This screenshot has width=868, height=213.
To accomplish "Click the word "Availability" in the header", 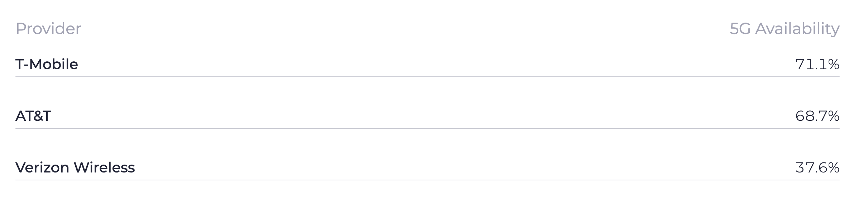I will 797,29.
